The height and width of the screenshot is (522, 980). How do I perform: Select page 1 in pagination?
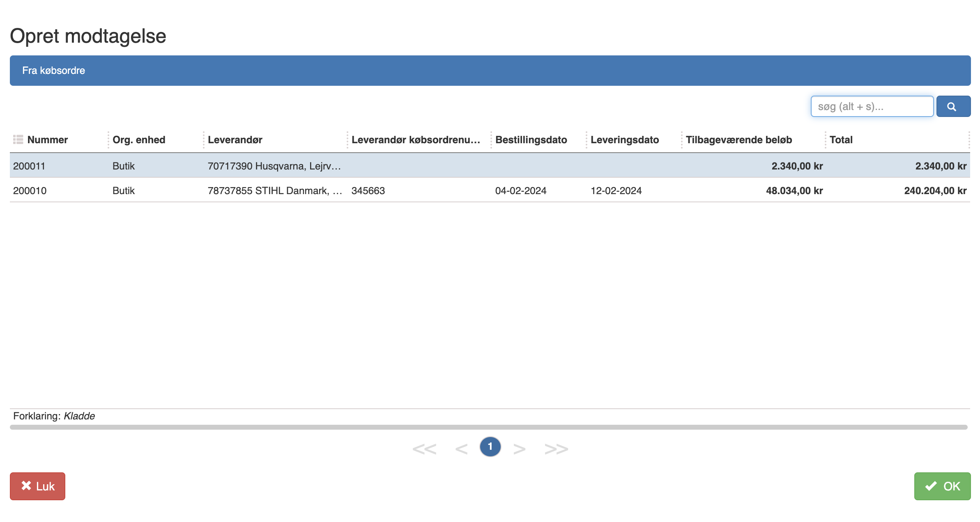490,446
